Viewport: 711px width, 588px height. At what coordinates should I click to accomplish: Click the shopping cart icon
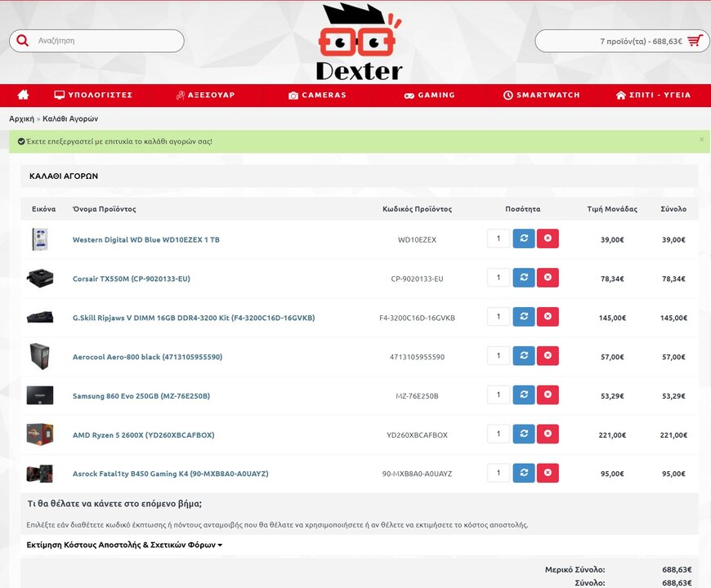pyautogui.click(x=695, y=41)
